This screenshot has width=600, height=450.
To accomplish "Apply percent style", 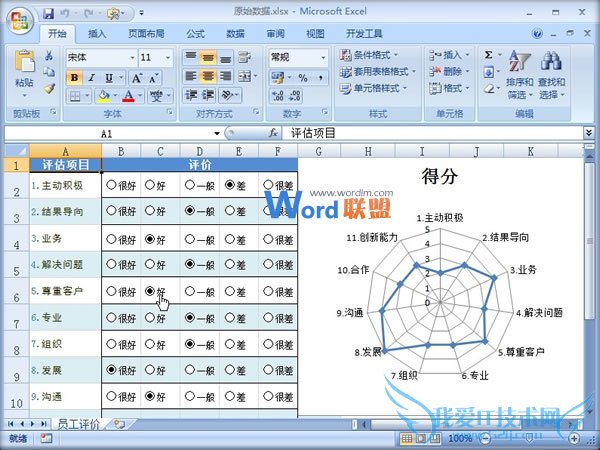I will point(303,78).
